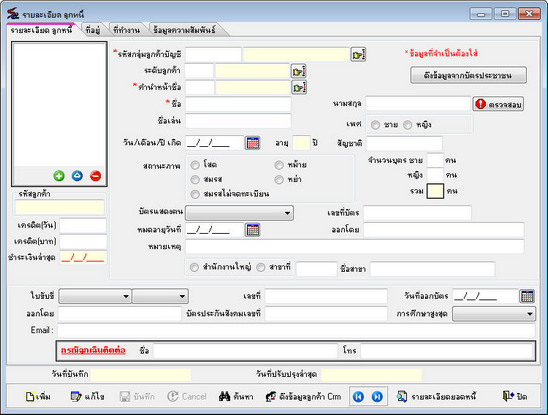The width and height of the screenshot is (548, 415).
Task: Expand การศึกษาสูงสุด dropdown
Action: point(494,314)
